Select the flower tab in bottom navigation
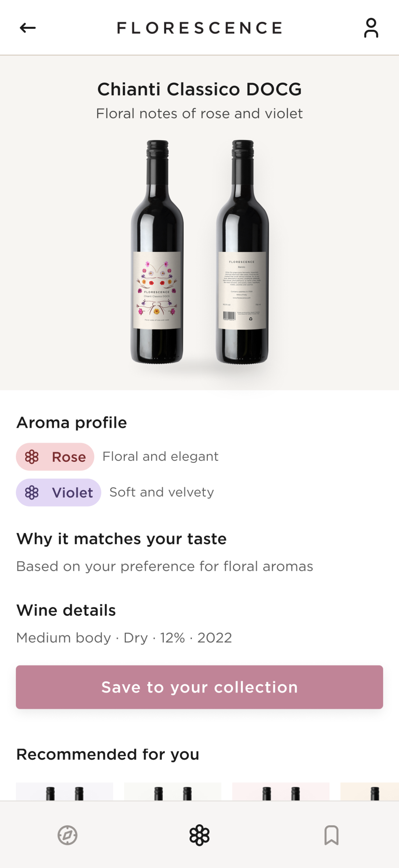 pyautogui.click(x=199, y=835)
